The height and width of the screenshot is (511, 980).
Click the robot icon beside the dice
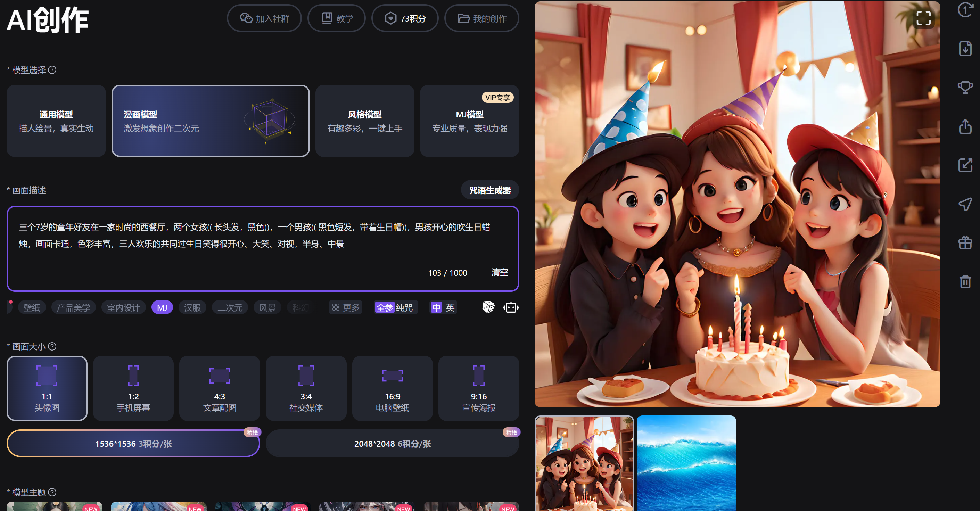[x=511, y=307]
